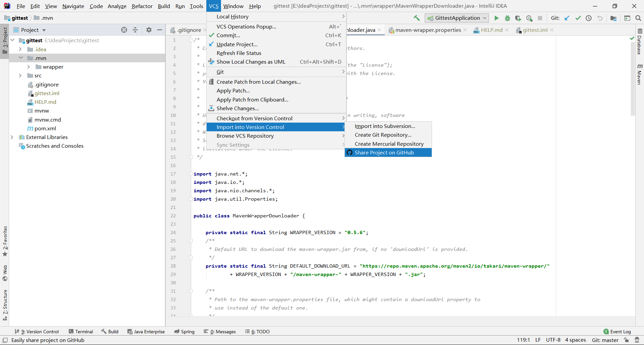
Task: Click Collapse All icon in Project panel
Action: (x=135, y=30)
